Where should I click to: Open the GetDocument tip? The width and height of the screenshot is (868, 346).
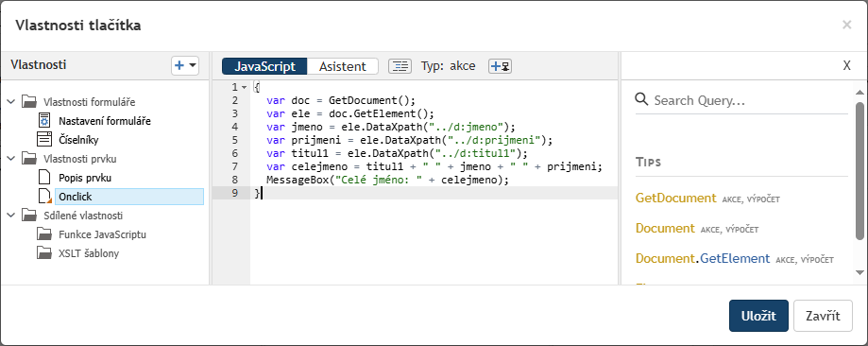tap(676, 198)
